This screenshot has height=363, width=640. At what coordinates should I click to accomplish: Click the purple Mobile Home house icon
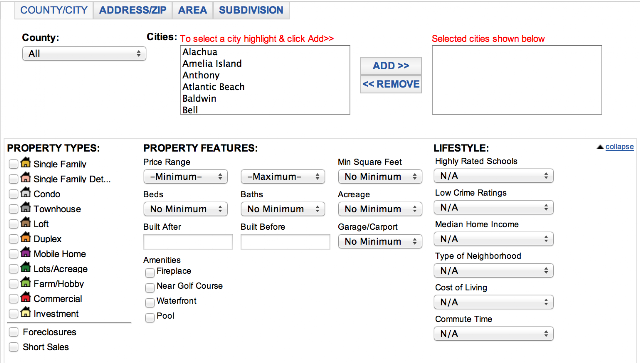(x=26, y=252)
